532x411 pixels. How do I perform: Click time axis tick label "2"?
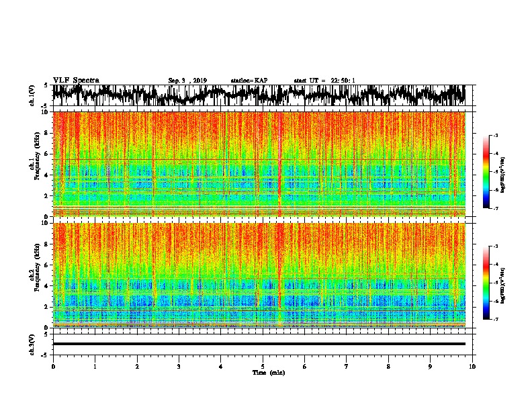pos(137,367)
